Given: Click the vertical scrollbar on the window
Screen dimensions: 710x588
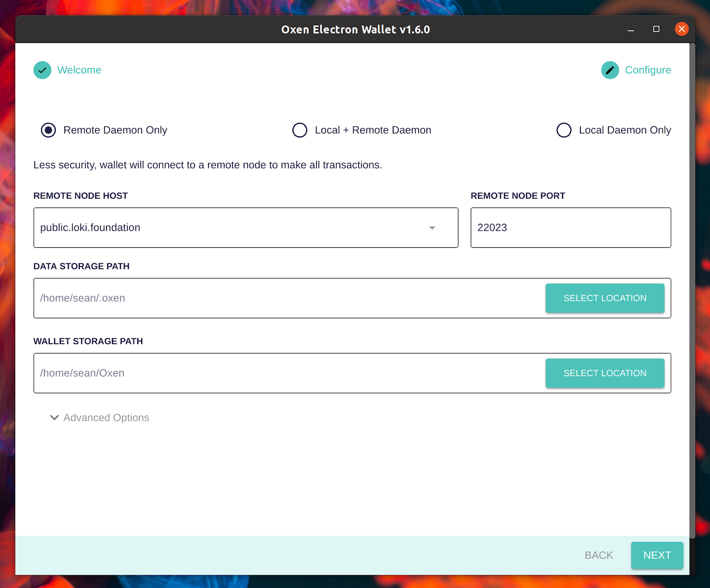Looking at the screenshot, I should click(692, 290).
